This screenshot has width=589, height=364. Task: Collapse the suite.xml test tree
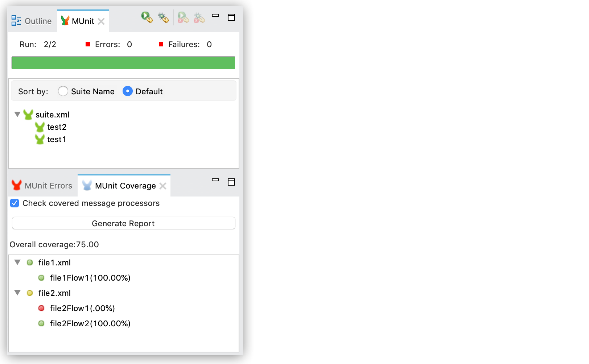(x=17, y=115)
